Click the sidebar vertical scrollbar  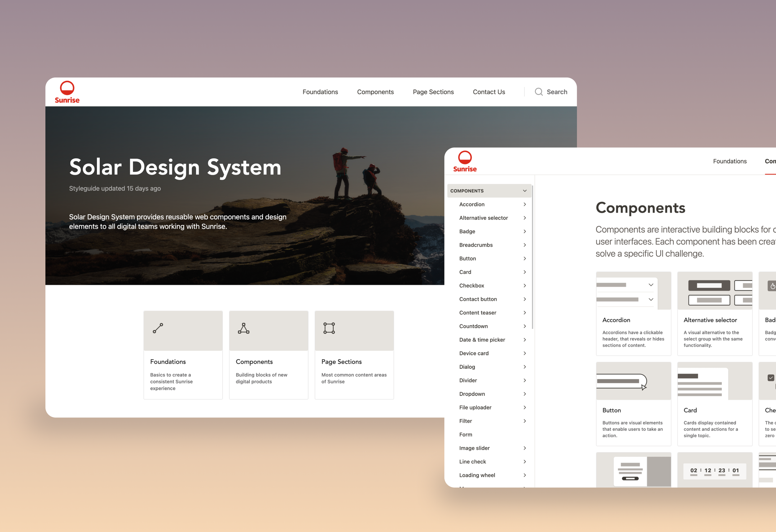tap(532, 257)
